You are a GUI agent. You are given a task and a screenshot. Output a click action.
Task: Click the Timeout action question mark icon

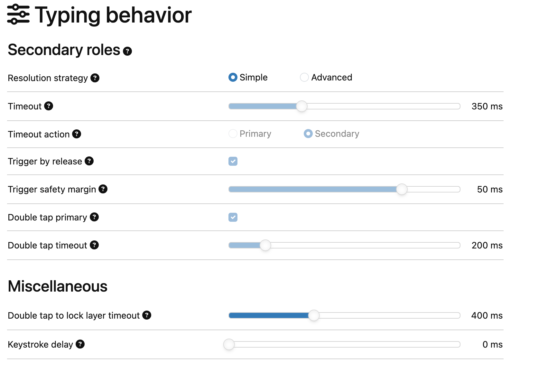(x=77, y=134)
